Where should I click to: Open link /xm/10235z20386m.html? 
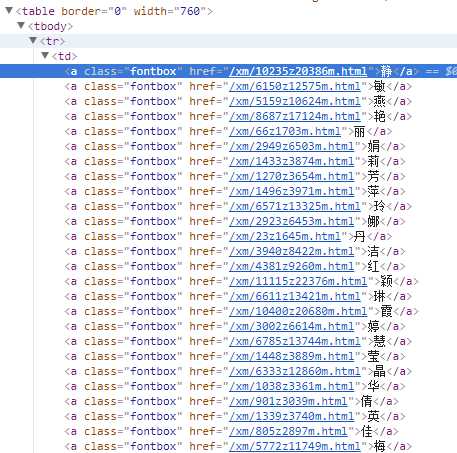(298, 71)
